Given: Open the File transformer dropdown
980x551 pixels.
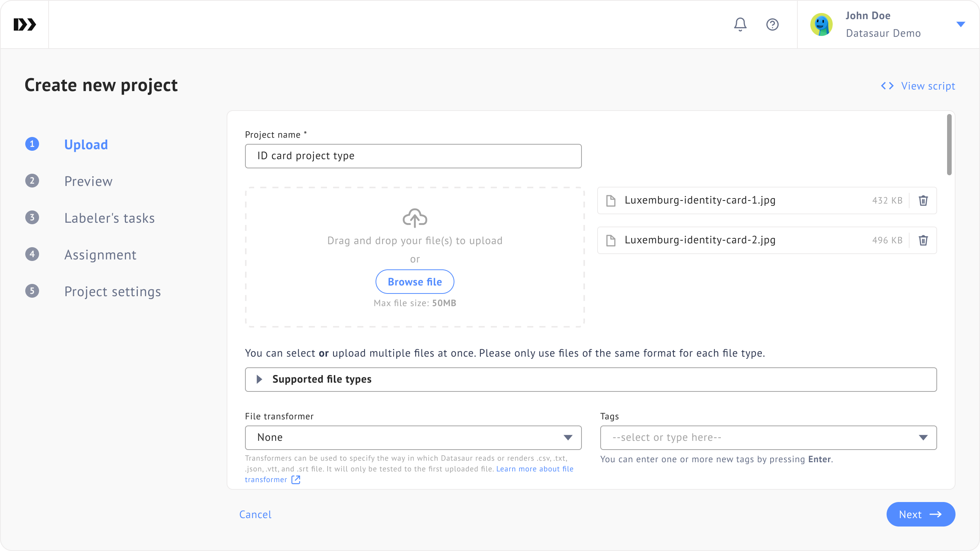Looking at the screenshot, I should pyautogui.click(x=413, y=437).
